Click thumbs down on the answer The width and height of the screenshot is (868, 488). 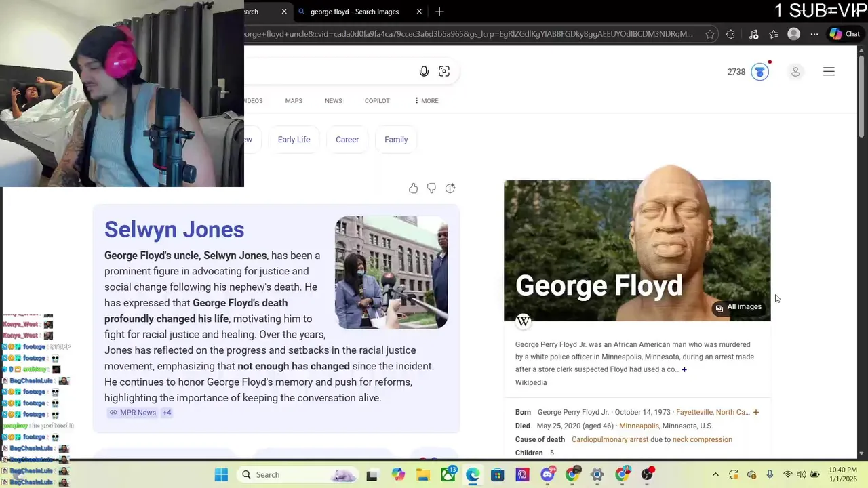(x=431, y=188)
